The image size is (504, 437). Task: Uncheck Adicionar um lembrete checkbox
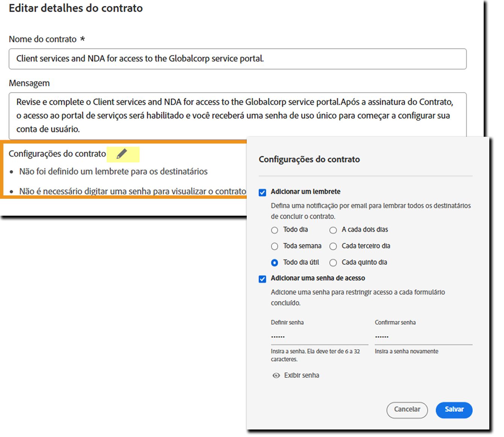[263, 192]
